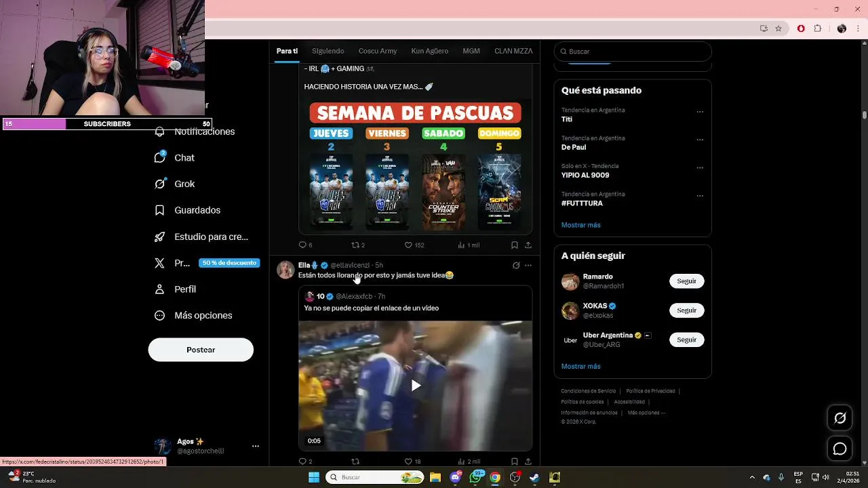
Task: Reply to Ella's post with 2 replies
Action: [303, 462]
